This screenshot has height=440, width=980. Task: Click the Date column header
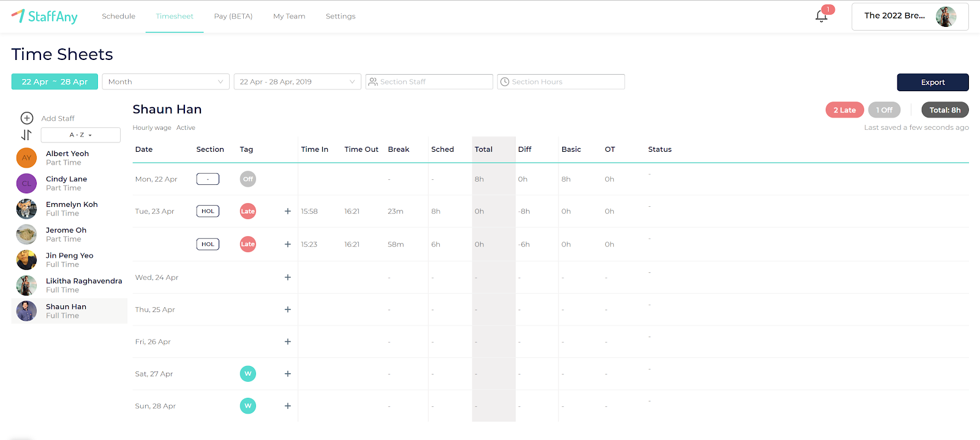[144, 149]
